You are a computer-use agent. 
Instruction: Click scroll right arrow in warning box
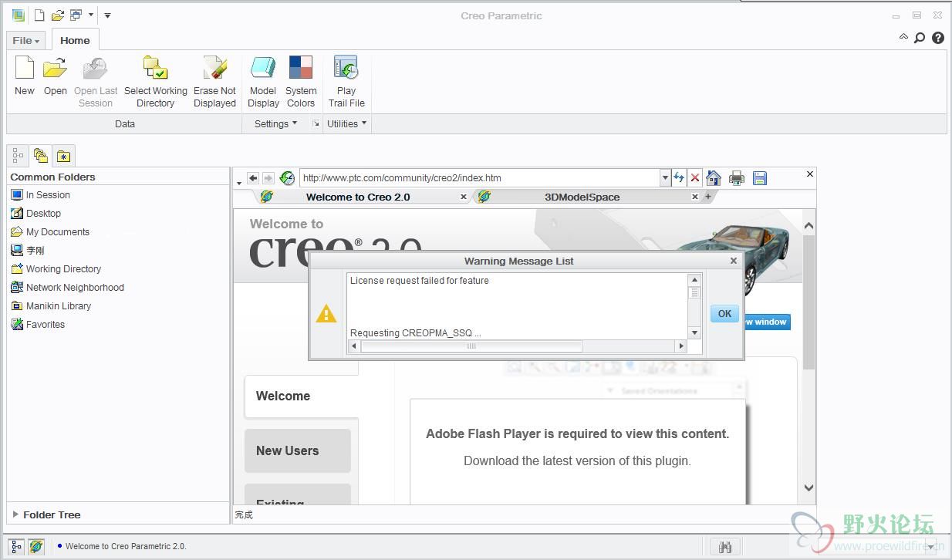(680, 346)
